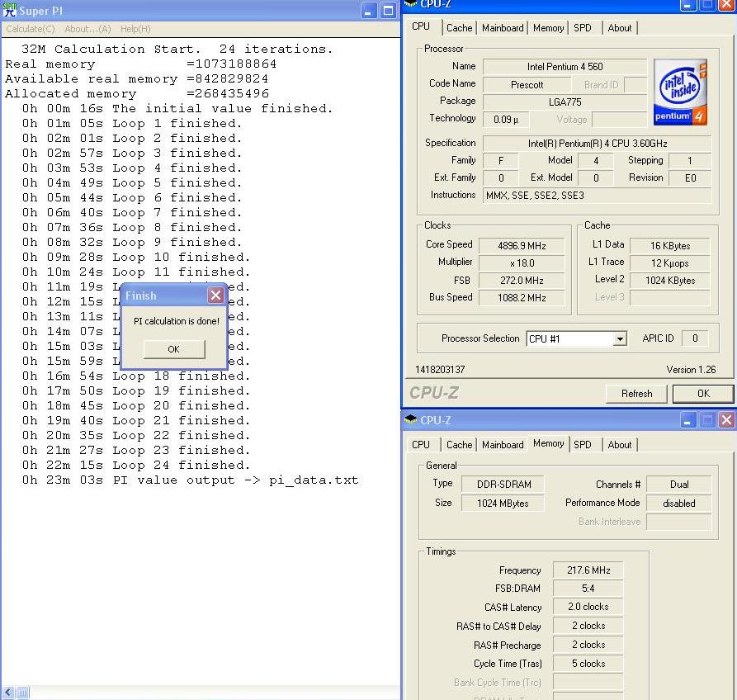Viewport: 737px width, 700px height.
Task: Minimize the Super PI window
Action: (x=368, y=11)
